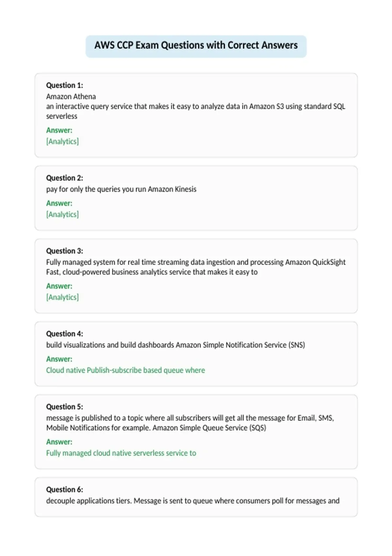Click the Simple Notification Service (SNS) line
The height and width of the screenshot is (556, 392).
click(x=175, y=345)
